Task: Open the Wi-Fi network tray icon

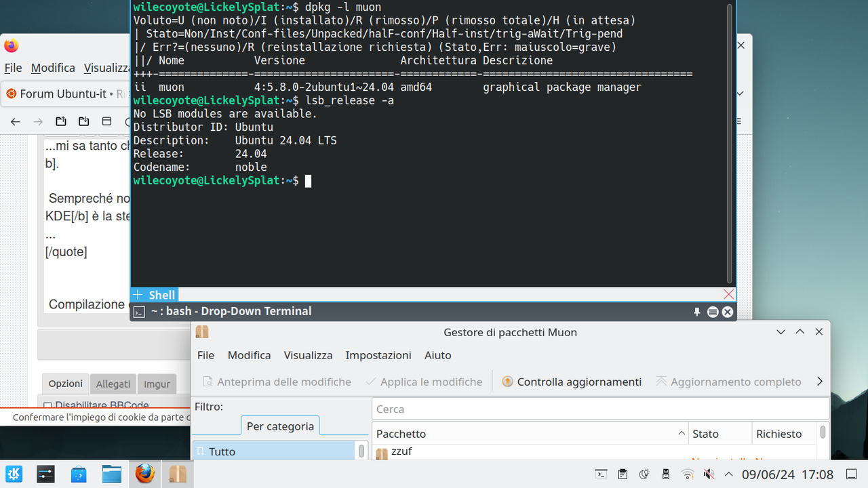Action: click(x=688, y=474)
